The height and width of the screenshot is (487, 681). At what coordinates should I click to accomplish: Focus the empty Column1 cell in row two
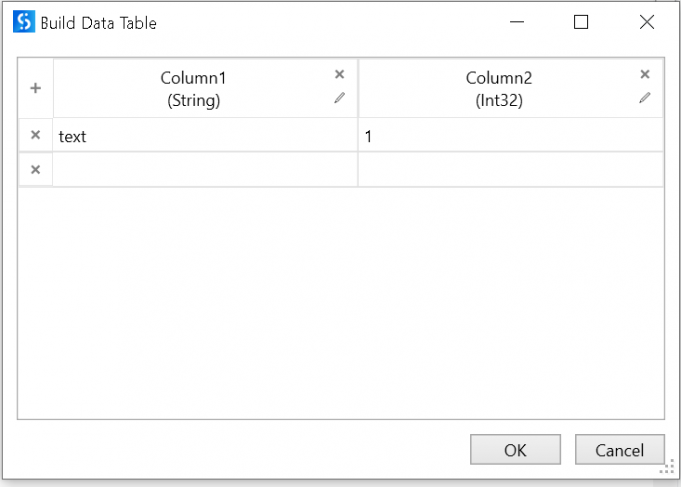coord(205,169)
